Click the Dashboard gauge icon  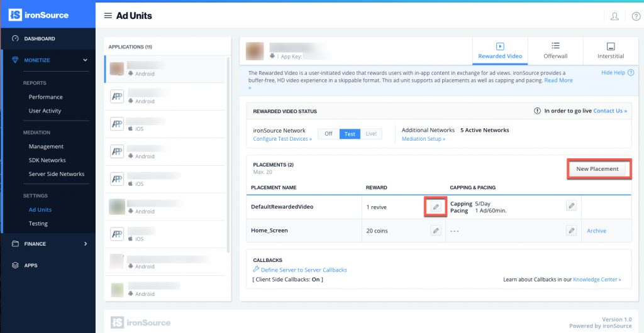coord(15,38)
